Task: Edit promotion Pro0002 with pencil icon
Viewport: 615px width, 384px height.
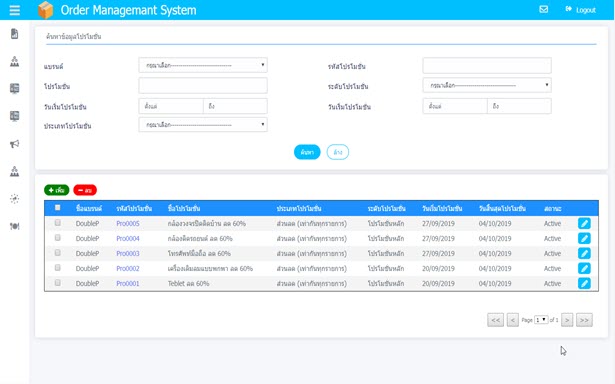Action: (x=584, y=268)
